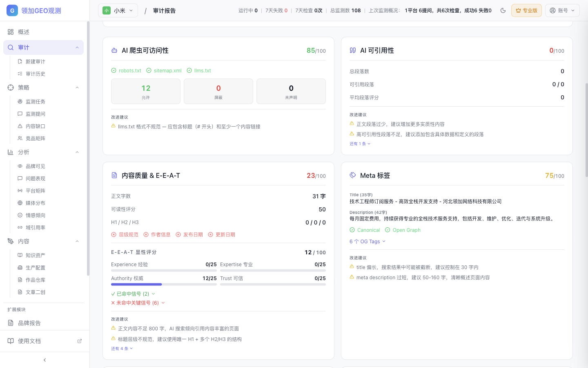Click the 专业版 upgrade button
588x368 pixels.
coord(526,11)
